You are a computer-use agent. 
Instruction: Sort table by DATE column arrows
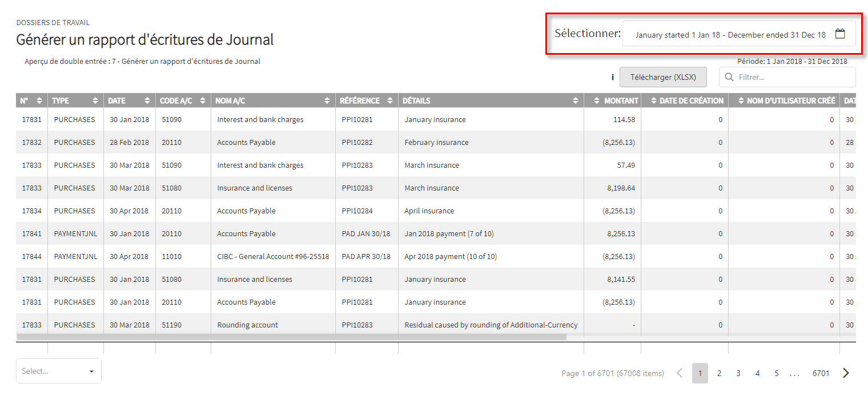147,100
